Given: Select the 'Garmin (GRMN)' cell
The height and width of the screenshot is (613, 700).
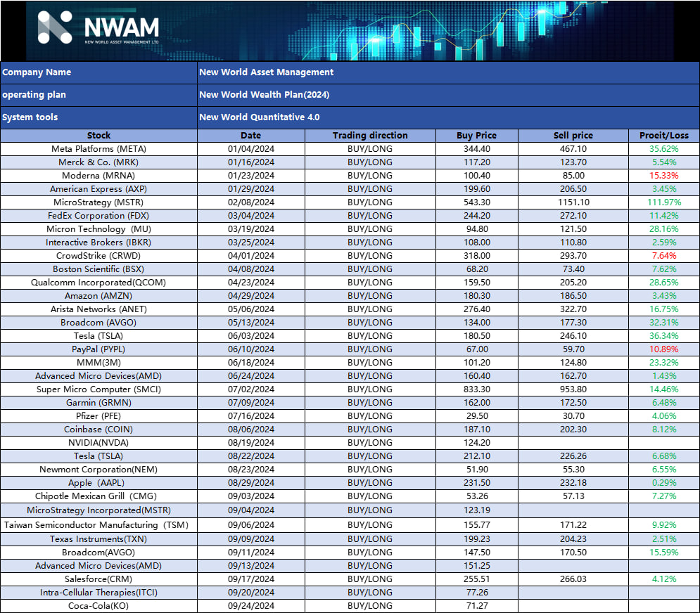Looking at the screenshot, I should (x=98, y=403).
